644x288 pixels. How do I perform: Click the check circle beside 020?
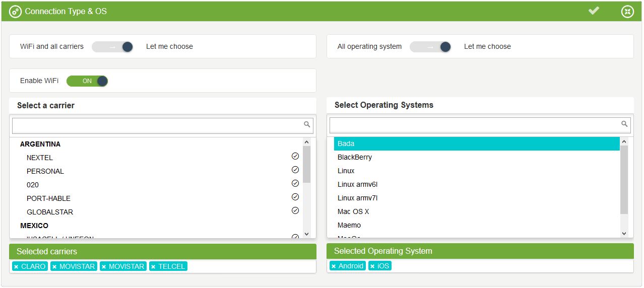coord(295,183)
